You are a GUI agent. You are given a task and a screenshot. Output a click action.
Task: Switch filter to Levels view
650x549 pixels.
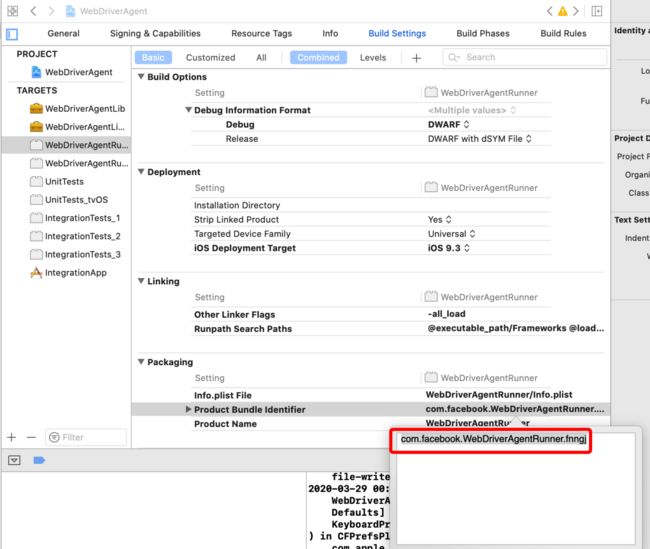[373, 58]
